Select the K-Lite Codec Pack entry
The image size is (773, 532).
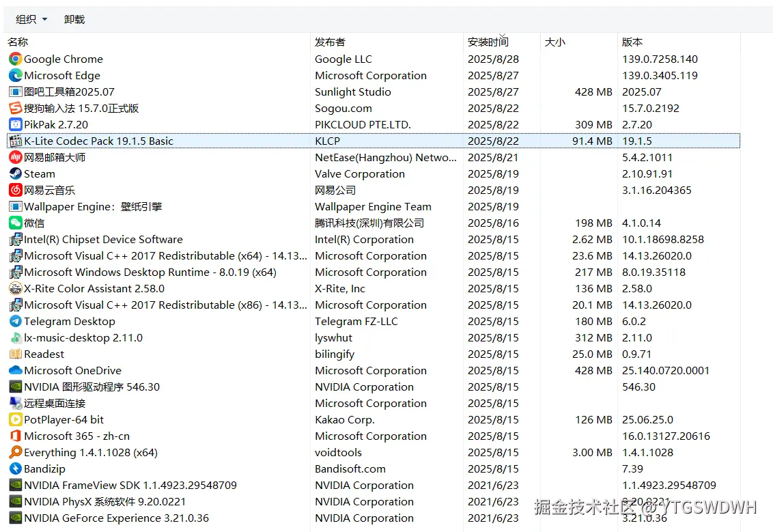click(205, 141)
